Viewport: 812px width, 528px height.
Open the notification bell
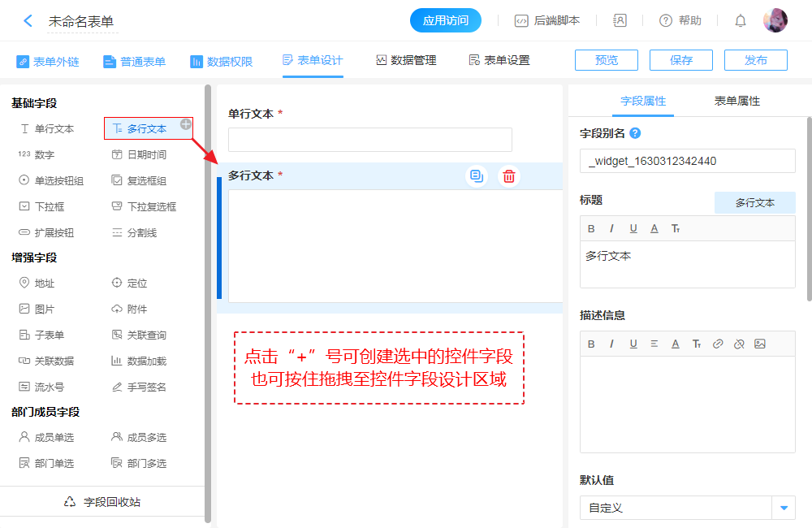740,21
